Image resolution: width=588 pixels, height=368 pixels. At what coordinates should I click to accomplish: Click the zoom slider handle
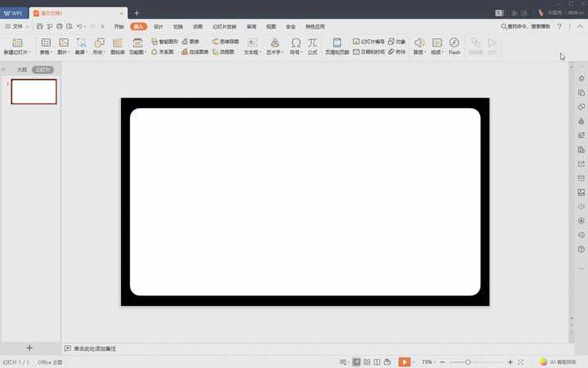coord(468,362)
